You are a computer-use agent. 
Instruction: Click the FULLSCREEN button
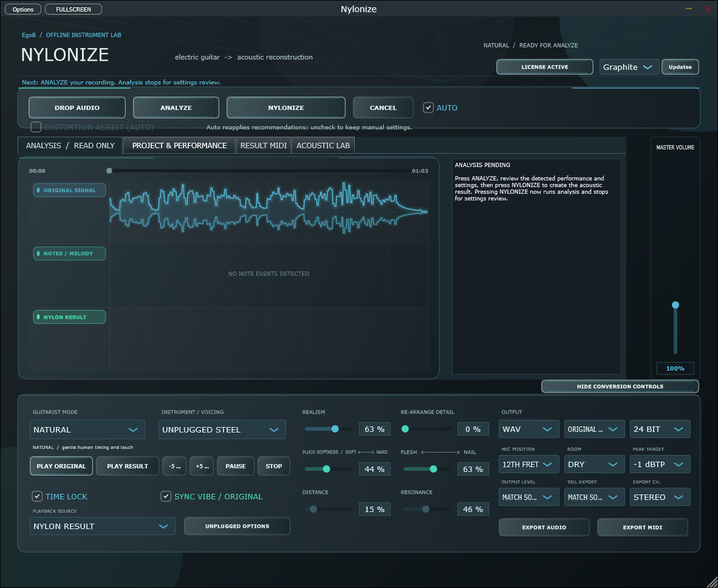tap(74, 9)
